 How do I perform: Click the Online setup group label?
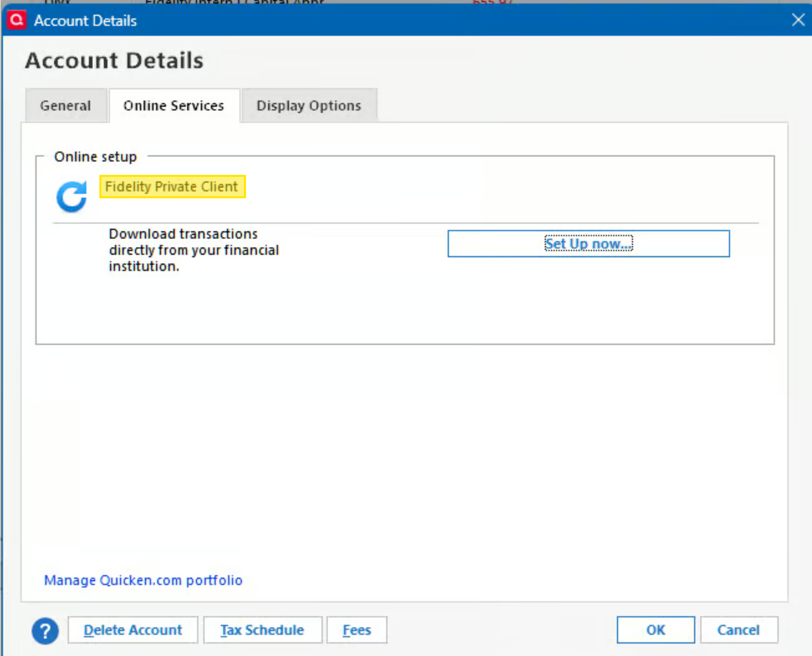[95, 157]
